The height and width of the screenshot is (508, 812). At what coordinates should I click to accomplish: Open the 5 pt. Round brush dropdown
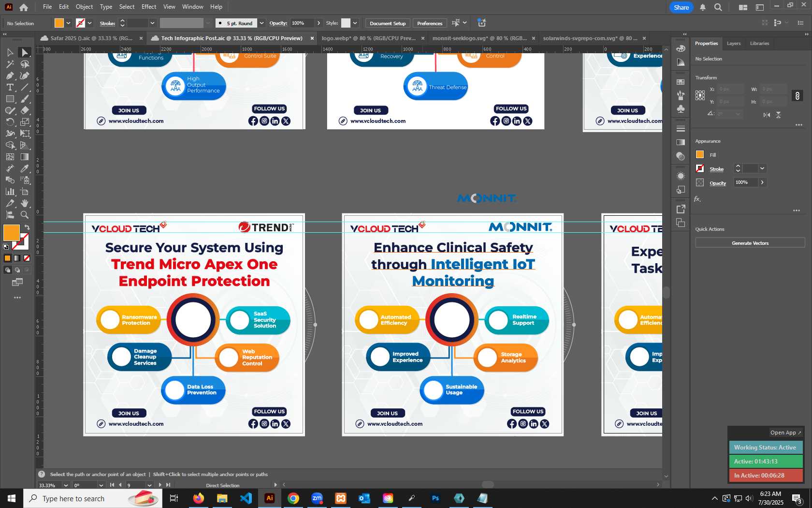pos(261,23)
